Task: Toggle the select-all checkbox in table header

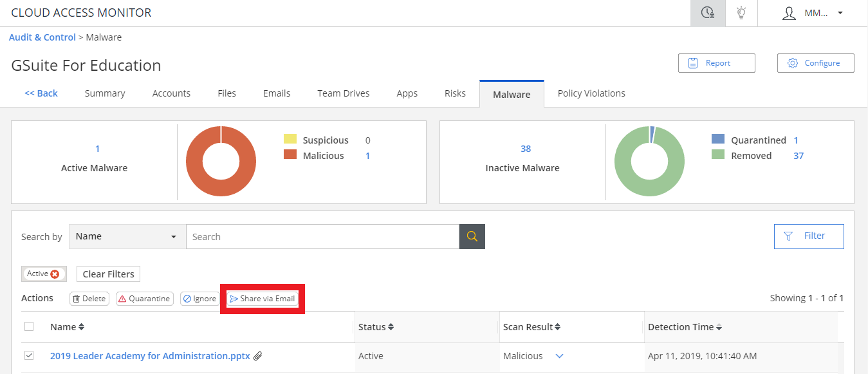Action: pyautogui.click(x=29, y=327)
